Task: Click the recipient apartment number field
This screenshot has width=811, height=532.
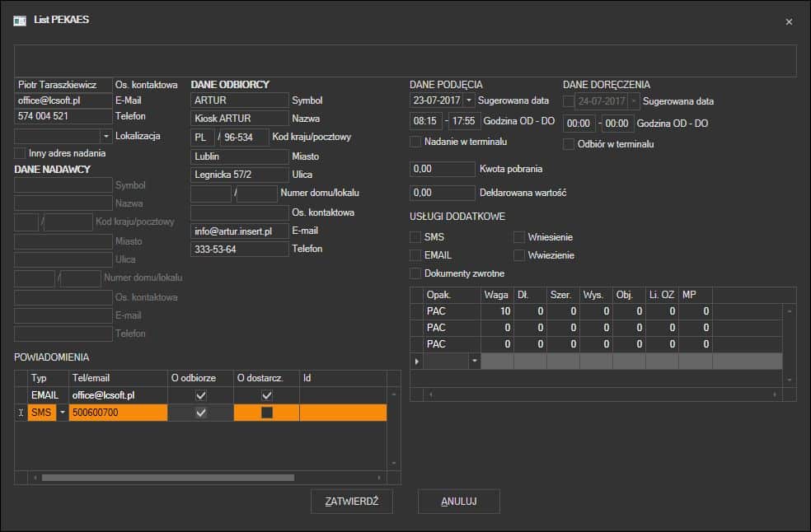Action: tap(257, 194)
